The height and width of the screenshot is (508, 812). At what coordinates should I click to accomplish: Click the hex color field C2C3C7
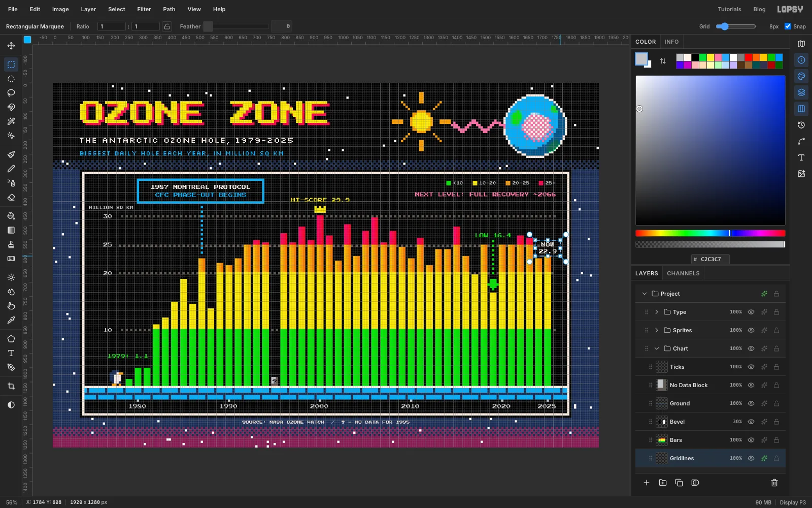click(710, 259)
